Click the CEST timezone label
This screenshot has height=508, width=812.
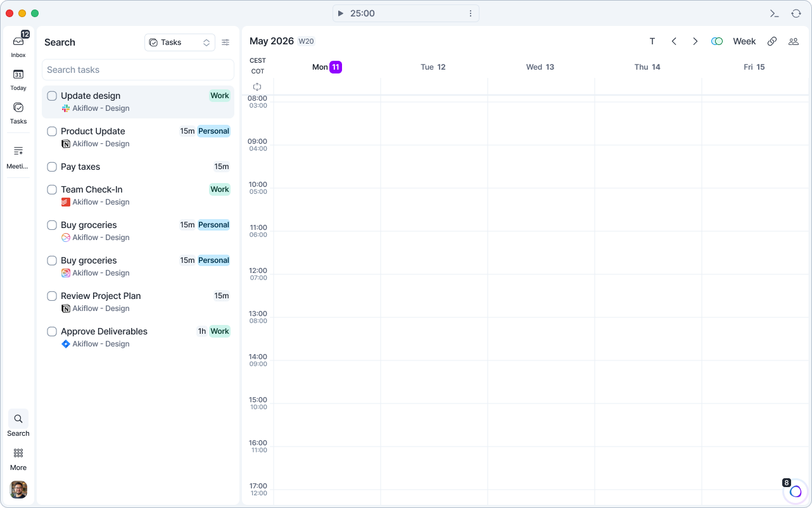258,61
